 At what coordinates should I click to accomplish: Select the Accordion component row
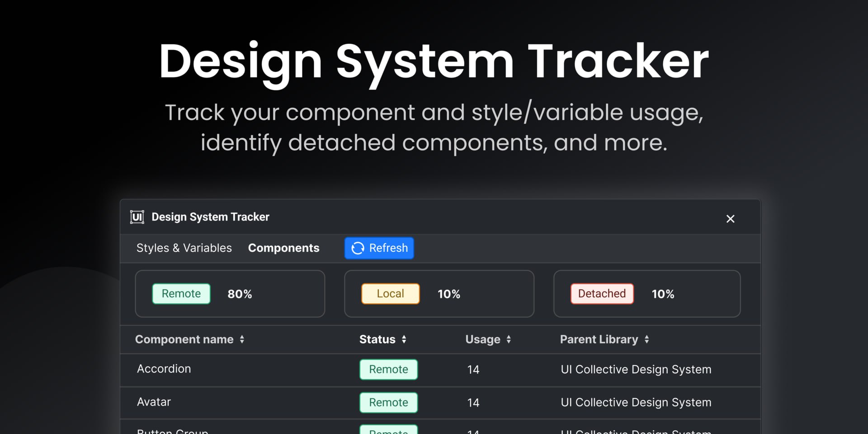pos(164,369)
